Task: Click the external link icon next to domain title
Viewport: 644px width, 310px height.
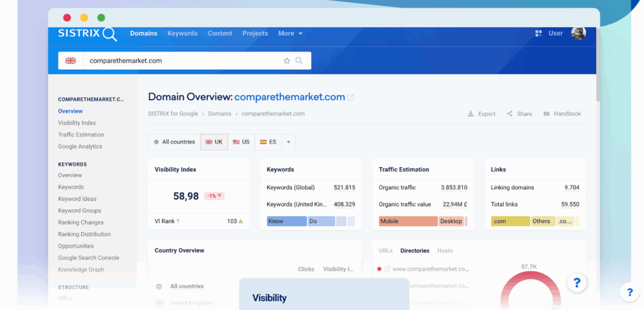Action: [351, 97]
